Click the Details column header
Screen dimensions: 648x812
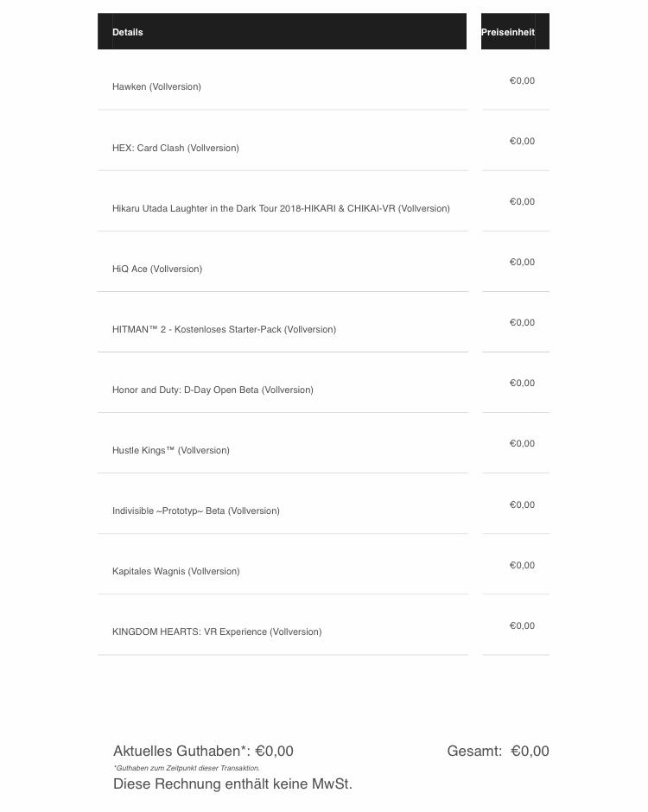pyautogui.click(x=128, y=32)
